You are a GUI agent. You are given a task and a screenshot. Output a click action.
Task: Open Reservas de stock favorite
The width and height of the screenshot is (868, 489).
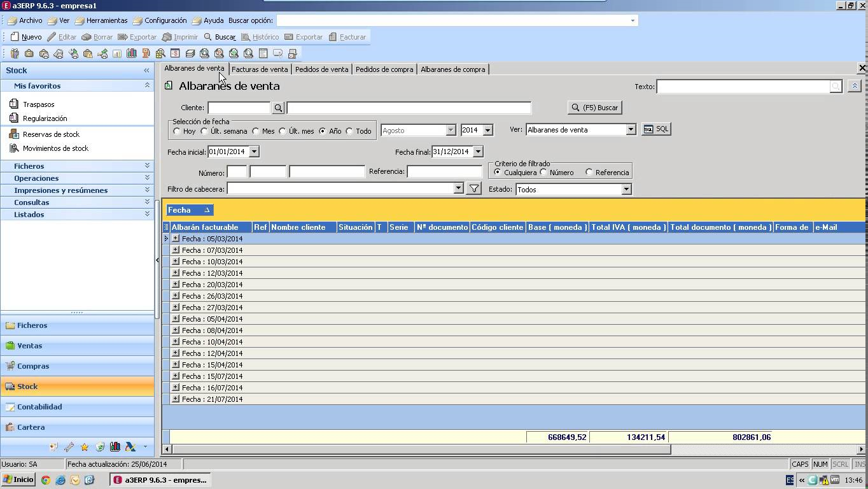[51, 134]
